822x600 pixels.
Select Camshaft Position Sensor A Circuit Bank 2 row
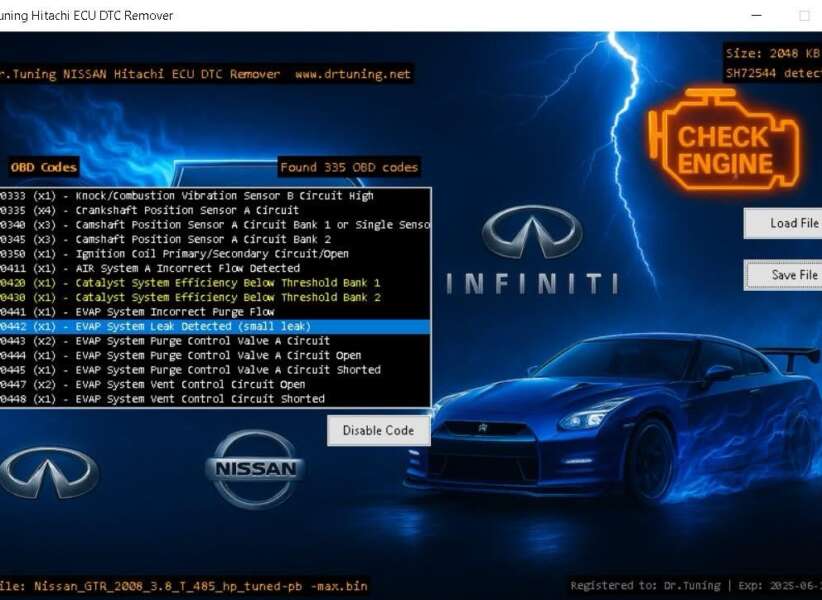click(215, 239)
